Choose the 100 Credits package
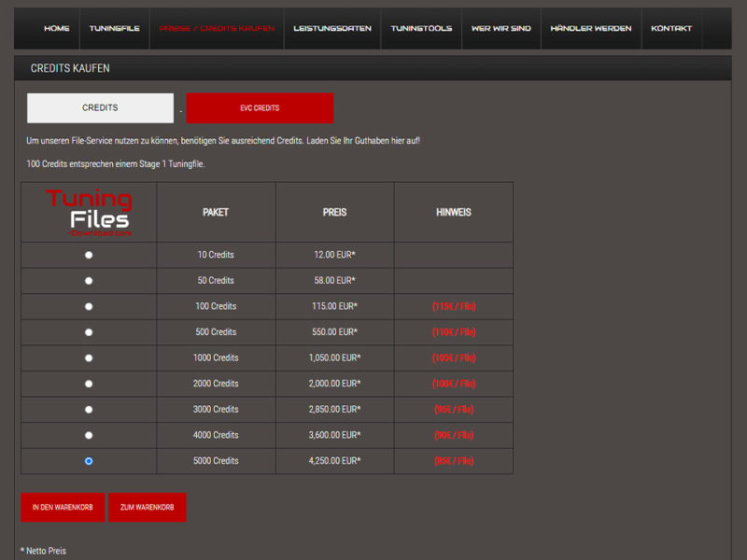The image size is (747, 560). [89, 306]
